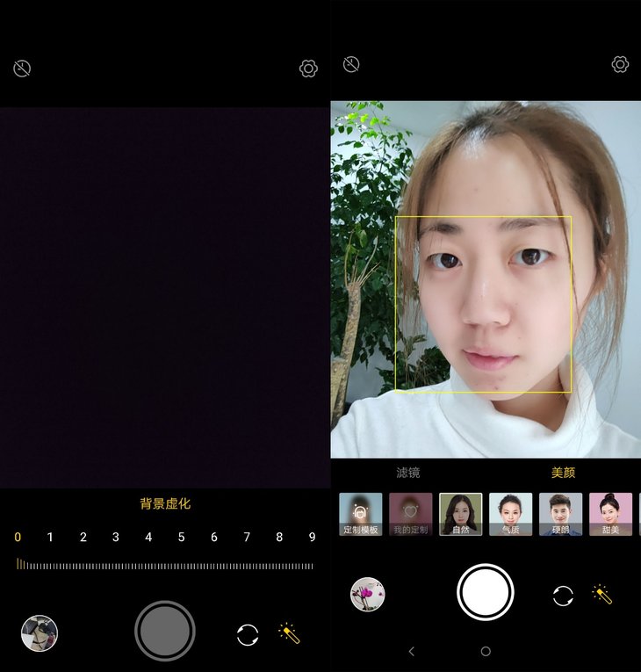Image resolution: width=641 pixels, height=672 pixels.
Task: Choose 定制模板 beauty preset
Action: pyautogui.click(x=360, y=514)
